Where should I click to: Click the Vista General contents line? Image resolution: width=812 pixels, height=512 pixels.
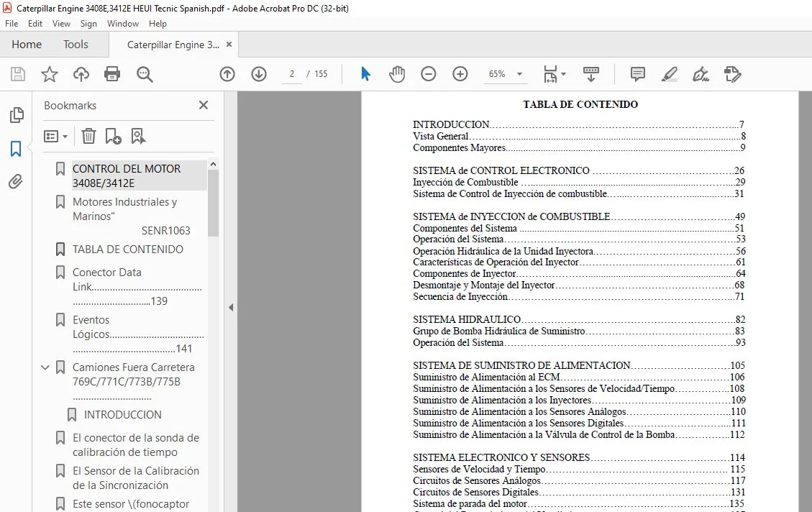579,136
